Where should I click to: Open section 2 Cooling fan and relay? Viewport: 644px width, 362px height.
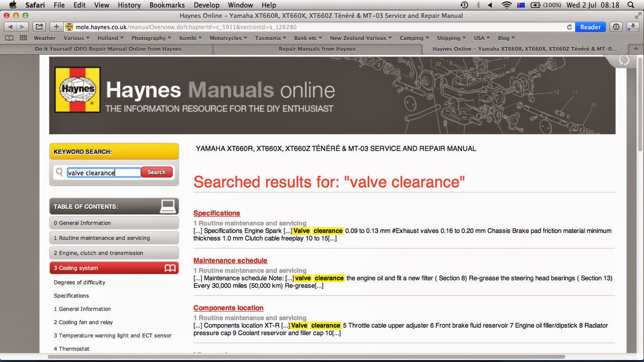(x=83, y=322)
